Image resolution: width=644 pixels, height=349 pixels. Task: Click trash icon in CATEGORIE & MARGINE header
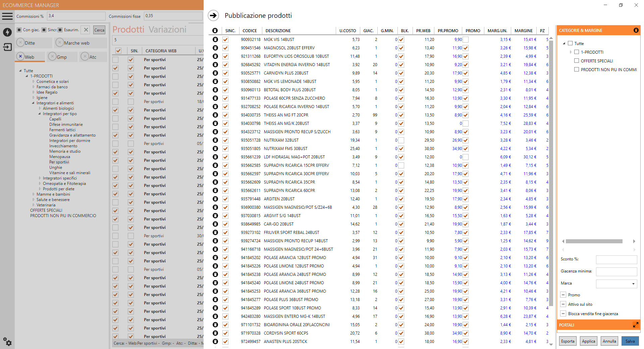coord(636,30)
